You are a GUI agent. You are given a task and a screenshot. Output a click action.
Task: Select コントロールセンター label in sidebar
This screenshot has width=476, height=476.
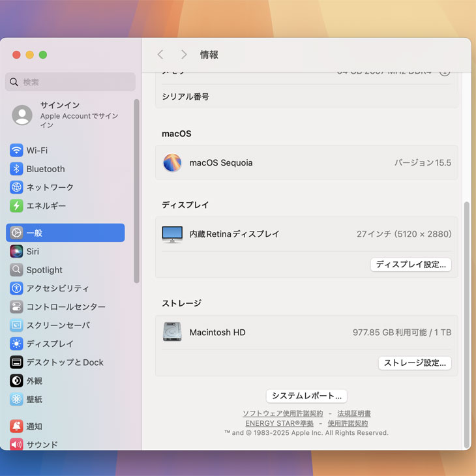click(x=66, y=307)
